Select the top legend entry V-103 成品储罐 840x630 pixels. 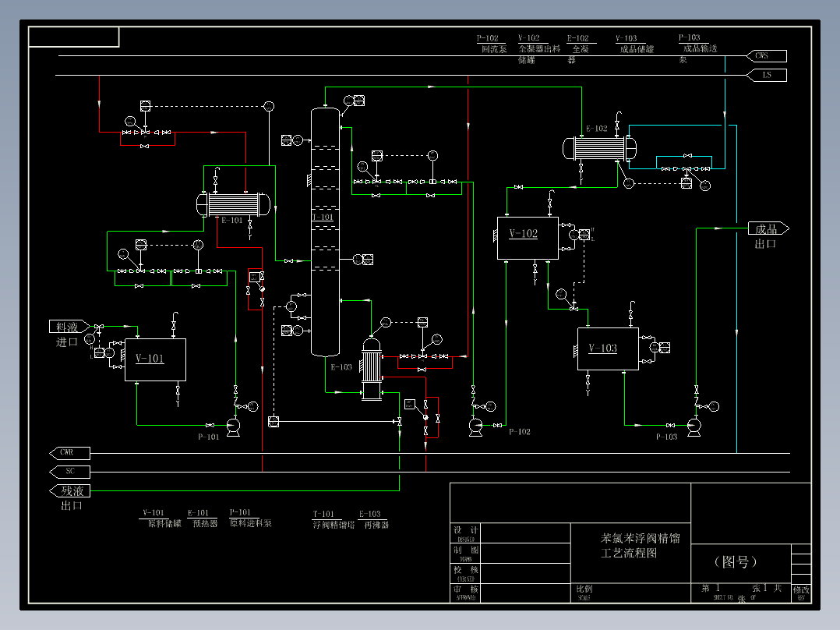click(x=634, y=44)
